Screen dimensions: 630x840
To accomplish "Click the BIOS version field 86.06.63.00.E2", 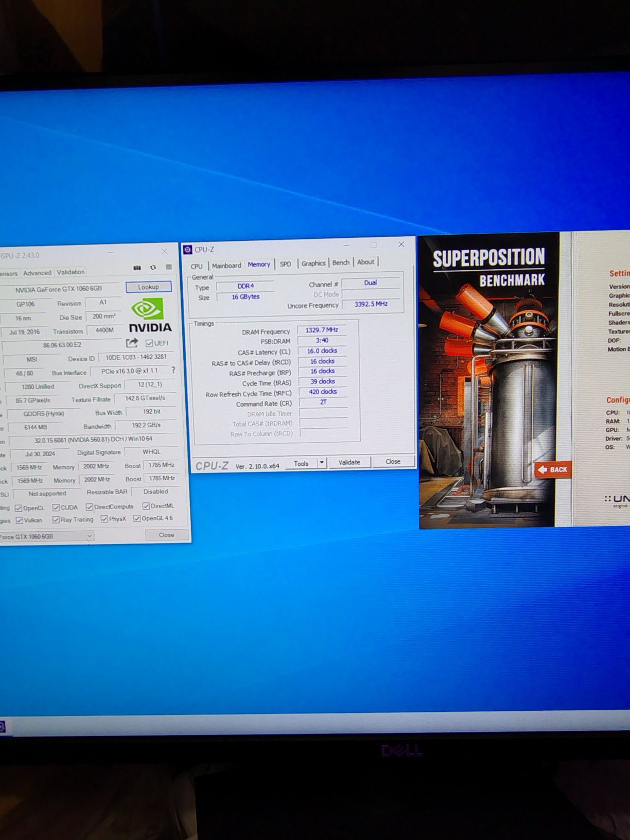I will [62, 345].
